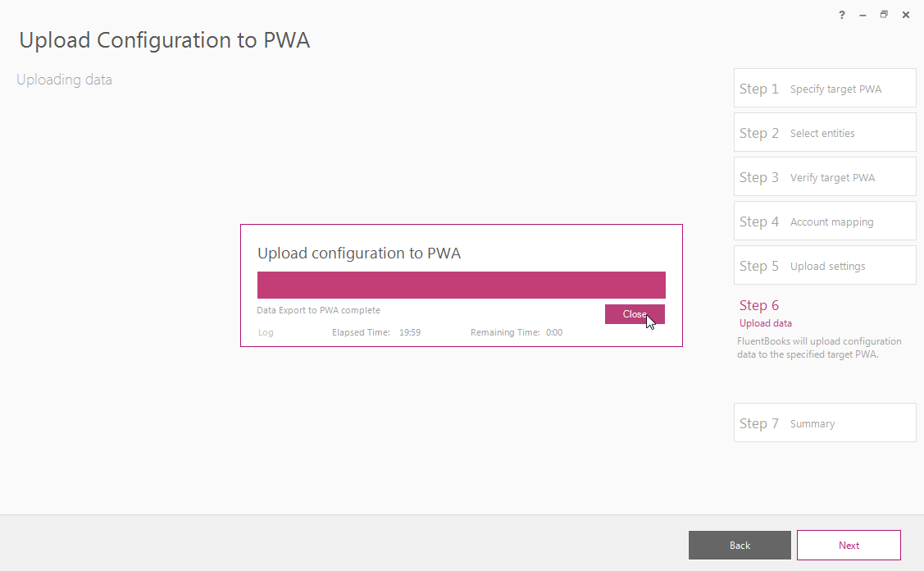The height and width of the screenshot is (571, 924).
Task: Click the Elapsed Time value
Action: (410, 332)
